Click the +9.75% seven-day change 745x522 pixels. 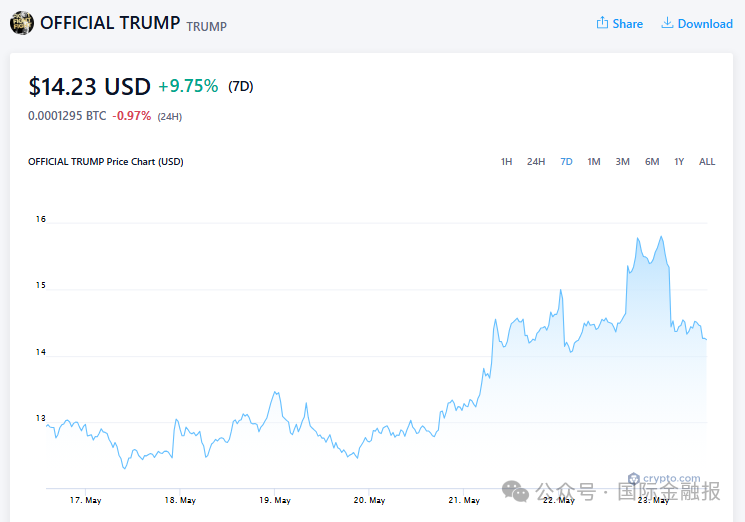pyautogui.click(x=188, y=87)
